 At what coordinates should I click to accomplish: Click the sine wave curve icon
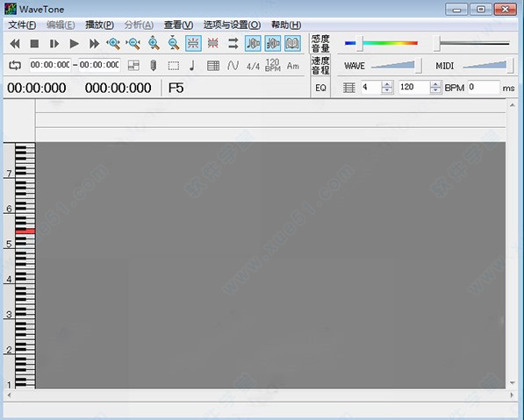click(x=233, y=66)
